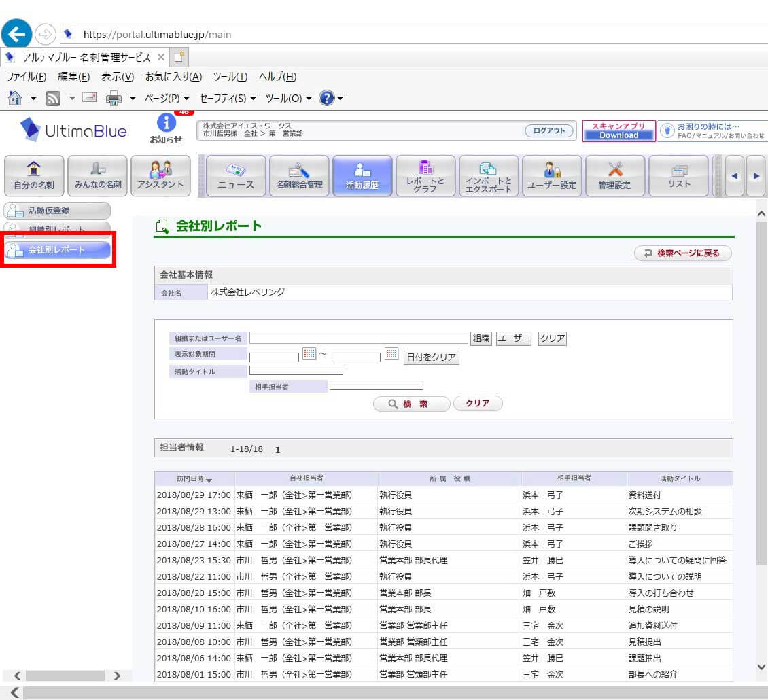Viewport: 768px width, 700px height.
Task: Open お困りの時には FAQ link
Action: [x=713, y=130]
